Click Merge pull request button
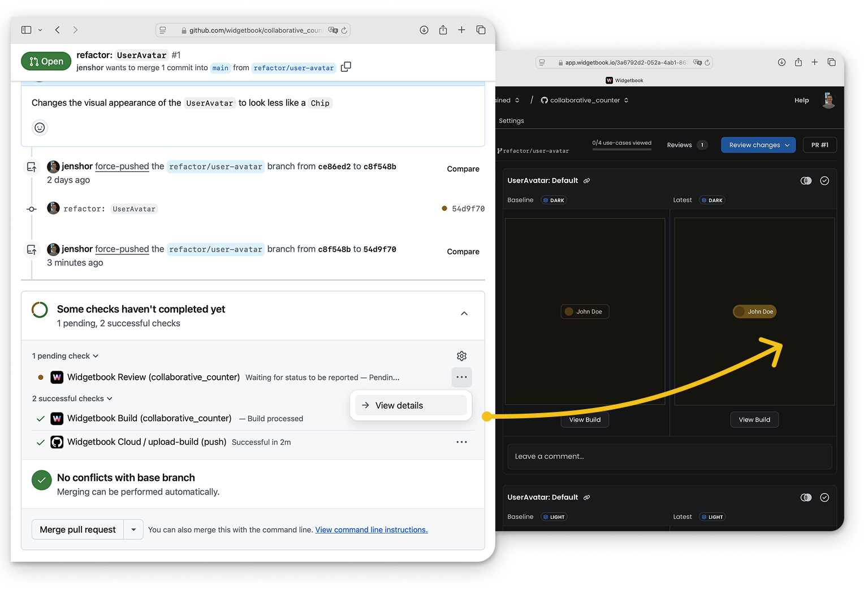Screen dimensions: 868x590 pyautogui.click(x=77, y=530)
